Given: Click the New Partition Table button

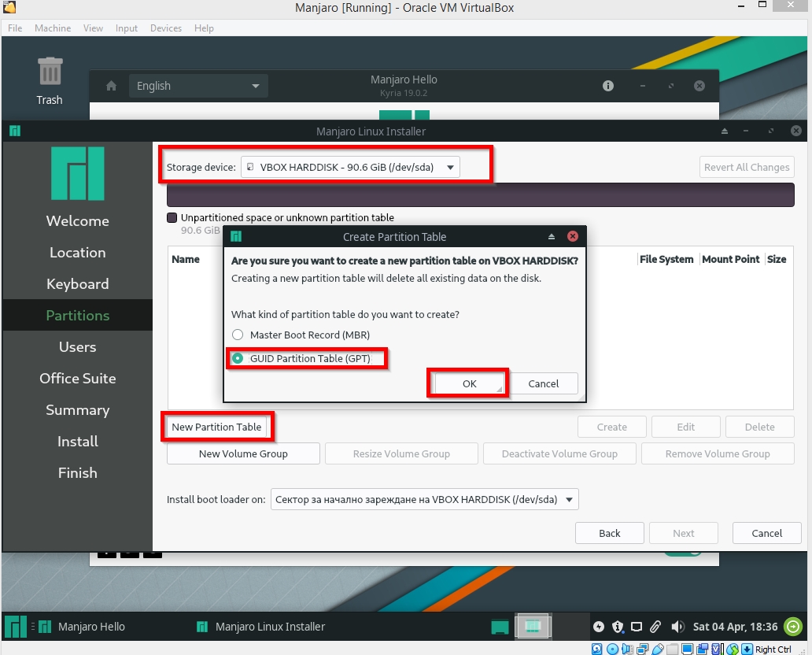Looking at the screenshot, I should pyautogui.click(x=216, y=427).
